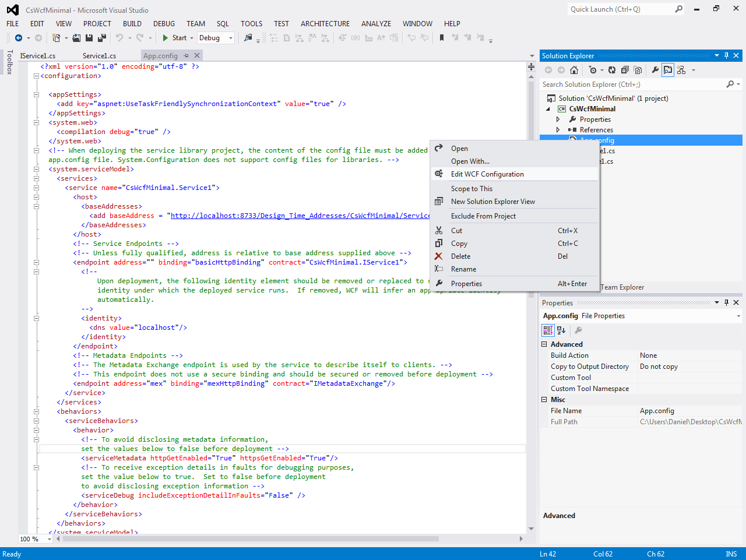Expand the References node in Solution Explorer
The height and width of the screenshot is (560, 746).
click(558, 129)
